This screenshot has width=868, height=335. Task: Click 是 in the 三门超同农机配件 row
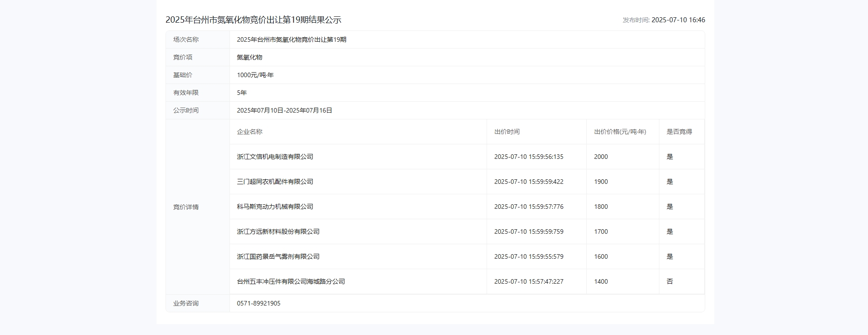670,182
